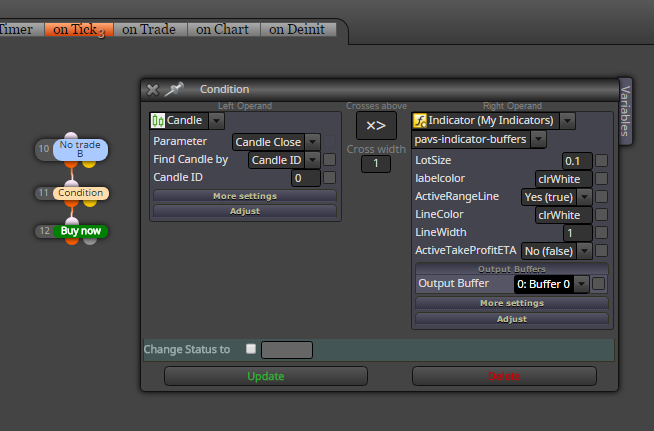Toggle checkbox beside Output Buffer
Viewport: 654px width, 431px height.
599,284
